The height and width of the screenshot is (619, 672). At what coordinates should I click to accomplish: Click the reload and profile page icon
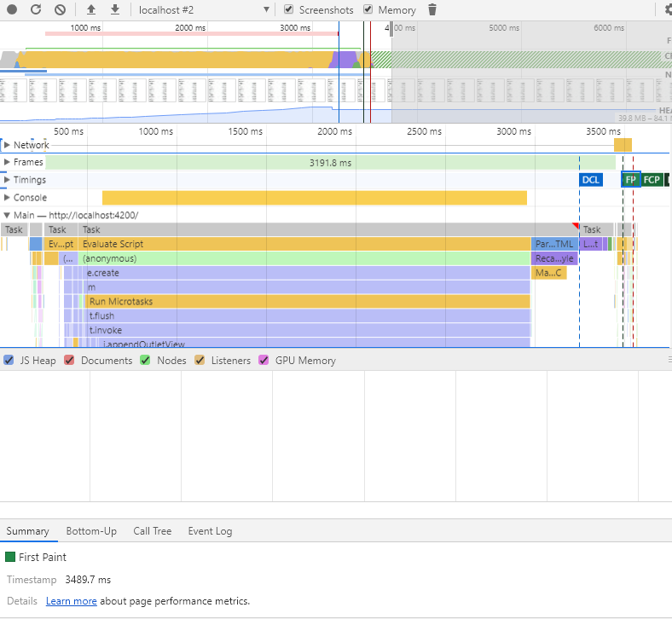click(36, 9)
